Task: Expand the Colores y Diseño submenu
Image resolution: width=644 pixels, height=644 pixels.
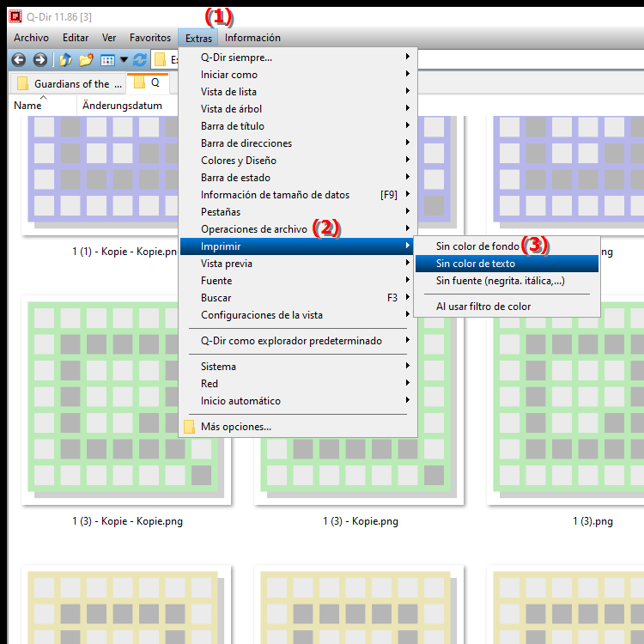Action: (299, 161)
